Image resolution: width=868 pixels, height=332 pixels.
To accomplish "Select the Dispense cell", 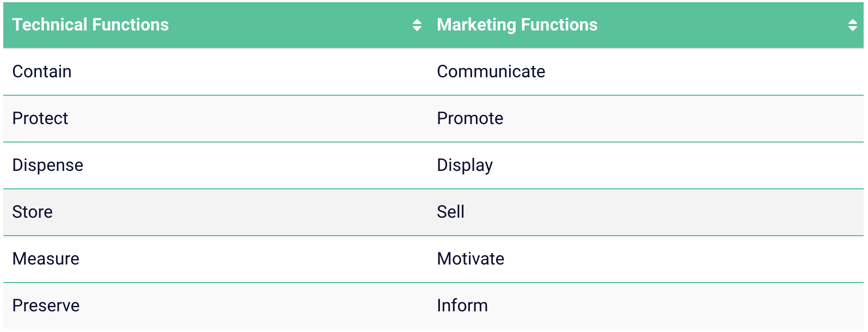I will pyautogui.click(x=48, y=165).
